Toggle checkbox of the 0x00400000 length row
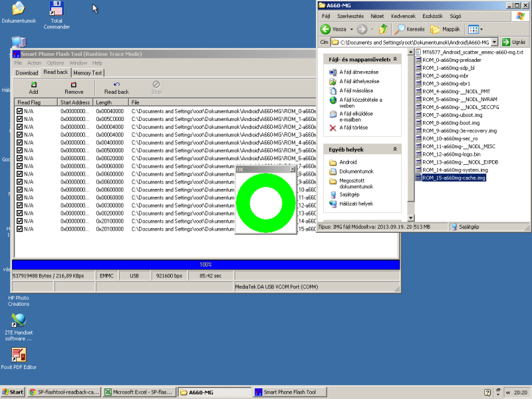This screenshot has height=399, width=532. click(x=19, y=142)
